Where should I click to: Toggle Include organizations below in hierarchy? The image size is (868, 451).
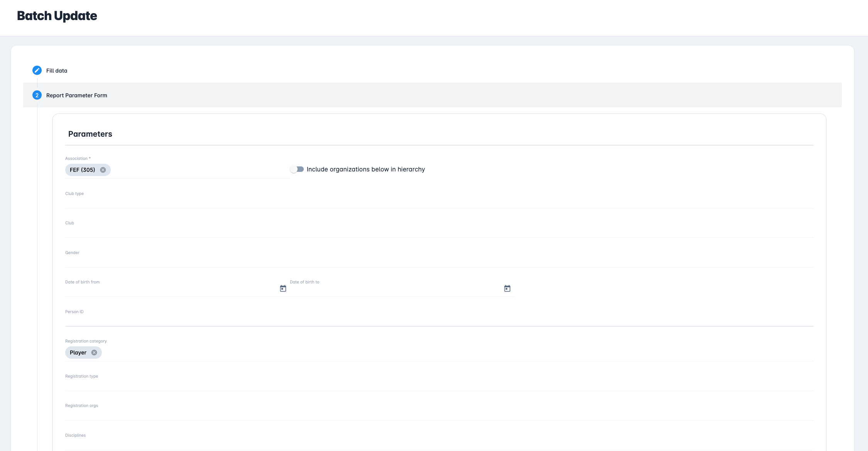click(x=297, y=169)
